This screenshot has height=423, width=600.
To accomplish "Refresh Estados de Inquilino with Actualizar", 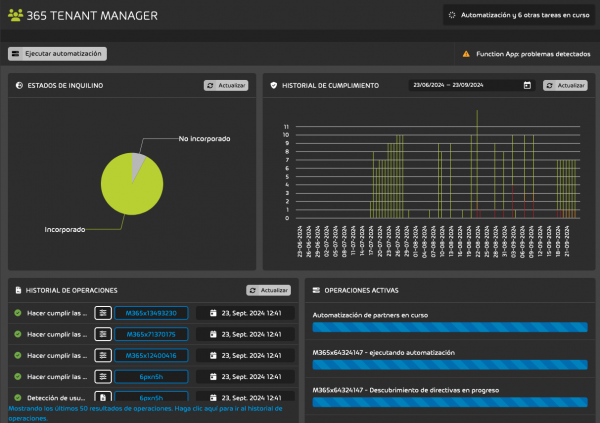I will coord(226,85).
